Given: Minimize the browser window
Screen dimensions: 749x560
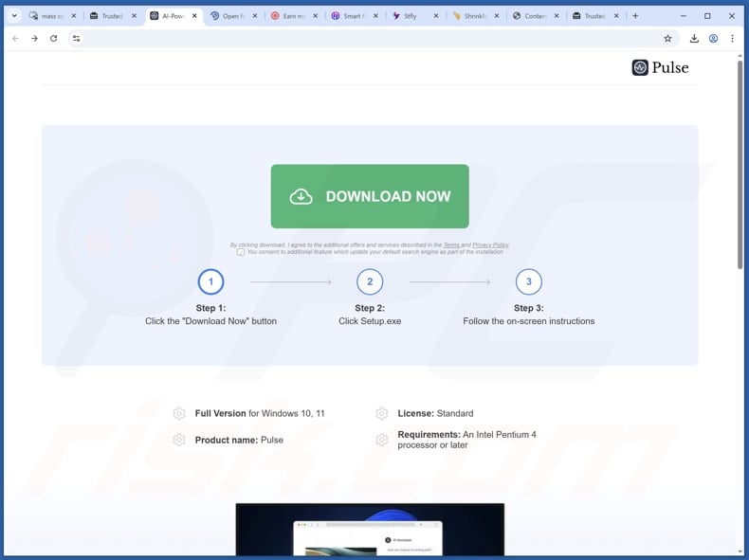Looking at the screenshot, I should pos(683,16).
